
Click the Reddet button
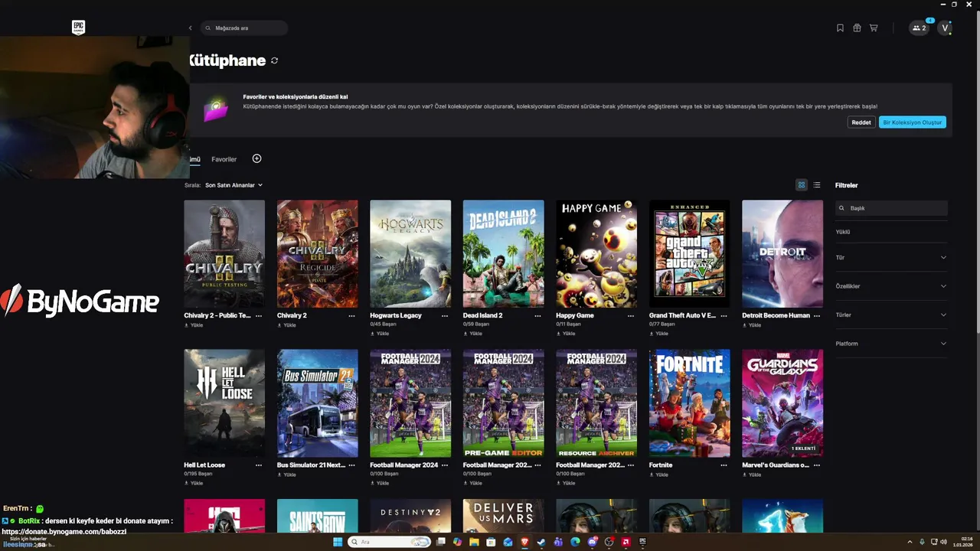[861, 122]
